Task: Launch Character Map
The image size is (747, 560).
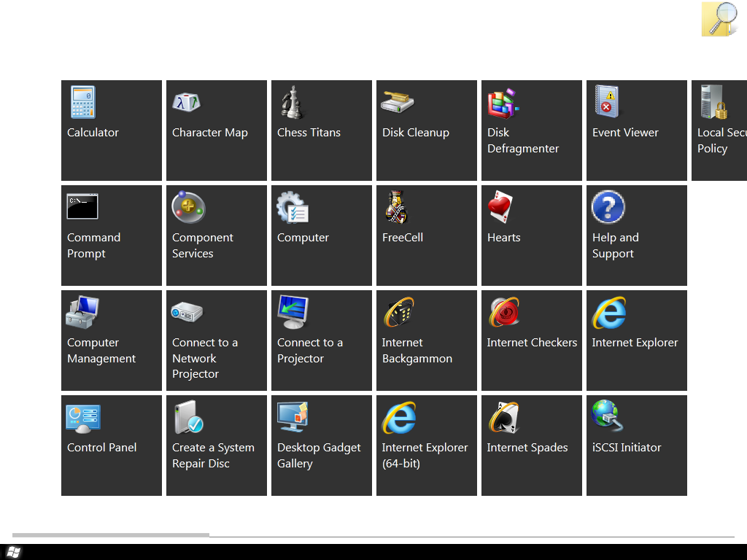Action: pyautogui.click(x=216, y=130)
